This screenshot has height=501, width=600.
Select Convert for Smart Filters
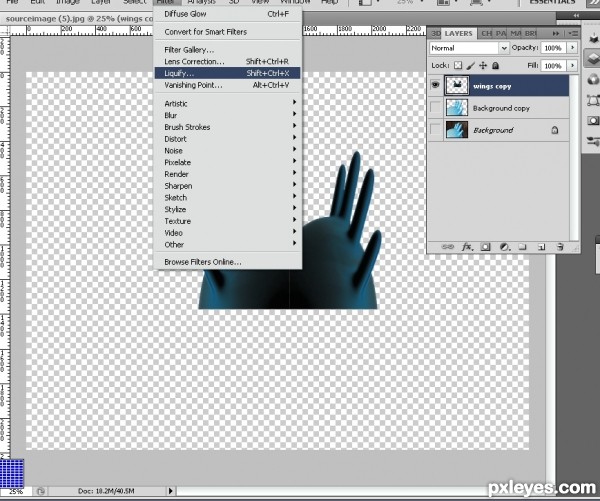coord(227,32)
